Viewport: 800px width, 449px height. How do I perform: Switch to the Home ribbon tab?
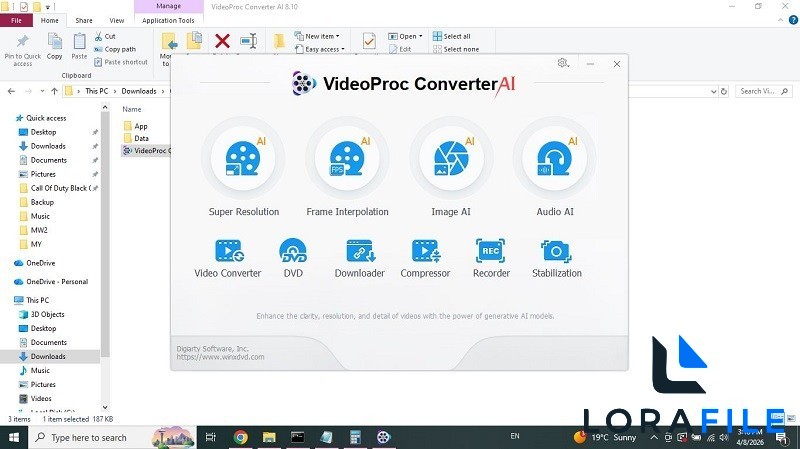(49, 20)
